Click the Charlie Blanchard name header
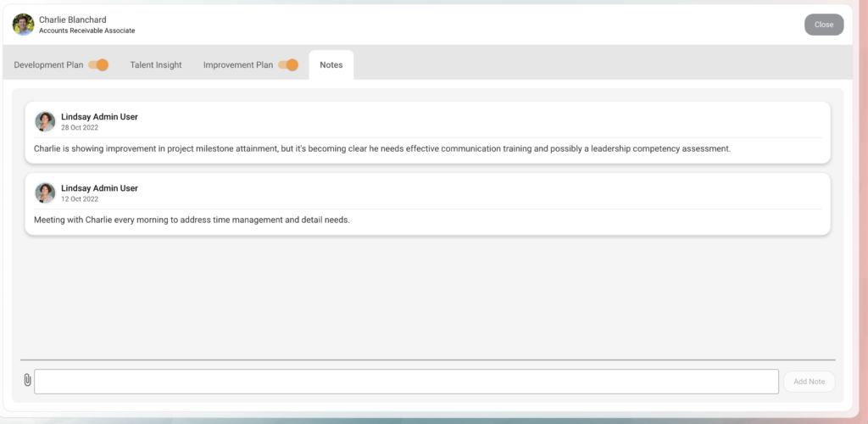Viewport: 868px width, 424px height. coord(73,20)
